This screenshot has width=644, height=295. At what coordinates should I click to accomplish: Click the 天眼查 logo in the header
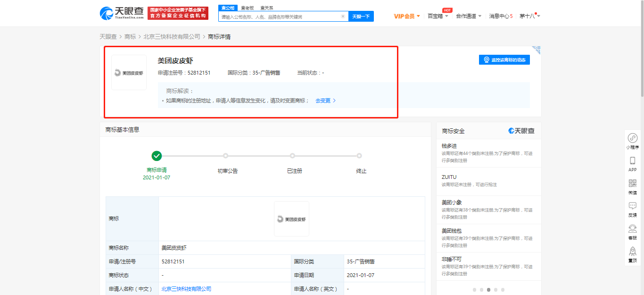122,13
